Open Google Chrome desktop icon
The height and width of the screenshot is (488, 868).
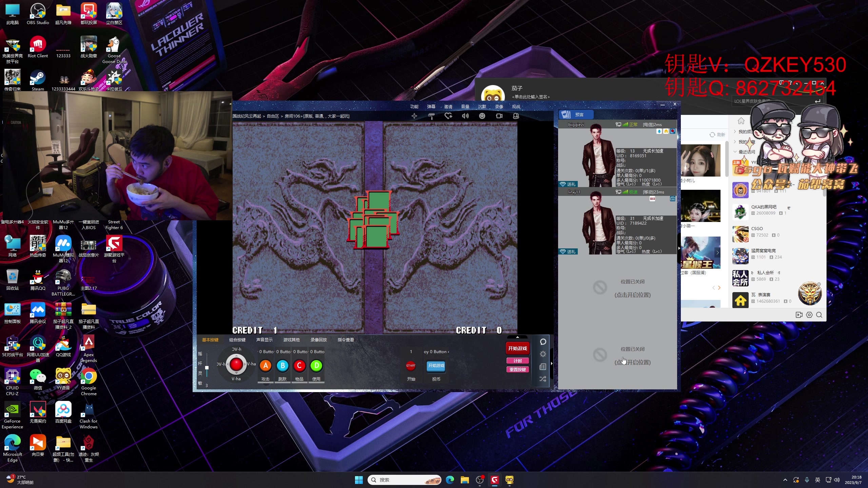coord(88,382)
